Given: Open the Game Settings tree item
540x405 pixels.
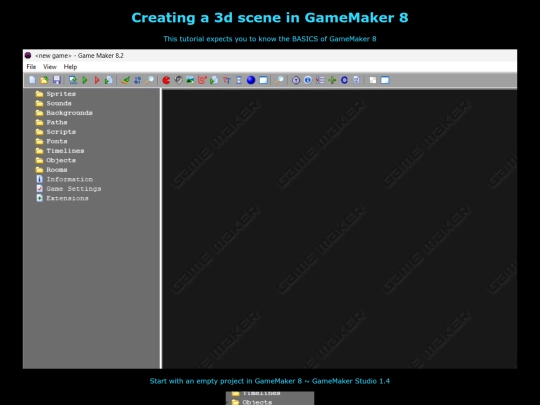Looking at the screenshot, I should coord(73,189).
